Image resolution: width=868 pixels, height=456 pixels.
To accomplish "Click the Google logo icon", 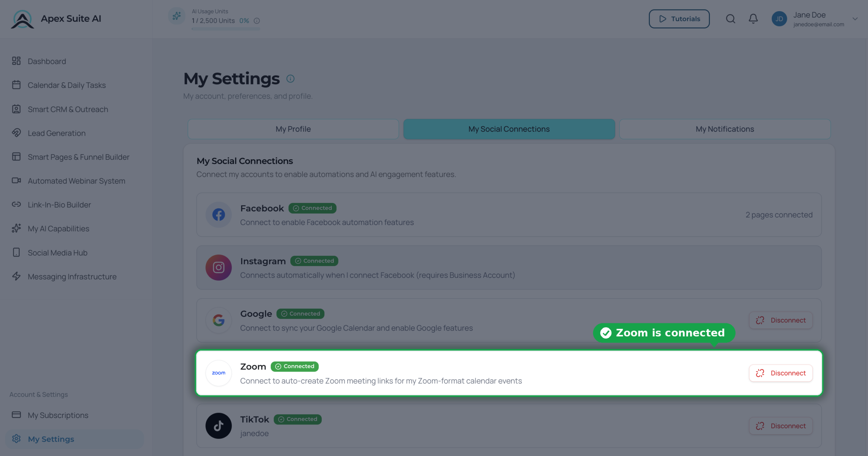I will pos(219,320).
